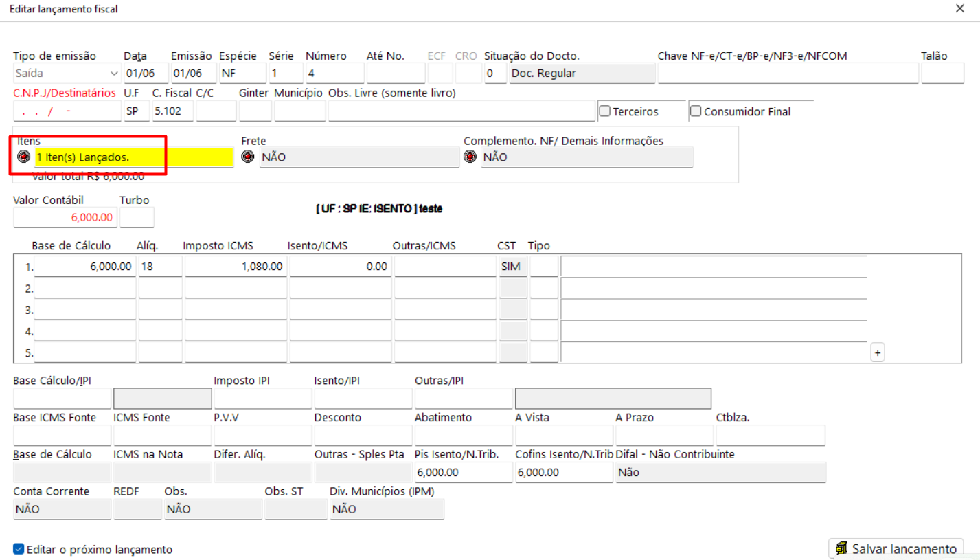Click the Chave NF-e/CT-e field
The width and height of the screenshot is (980, 560).
pyautogui.click(x=788, y=73)
